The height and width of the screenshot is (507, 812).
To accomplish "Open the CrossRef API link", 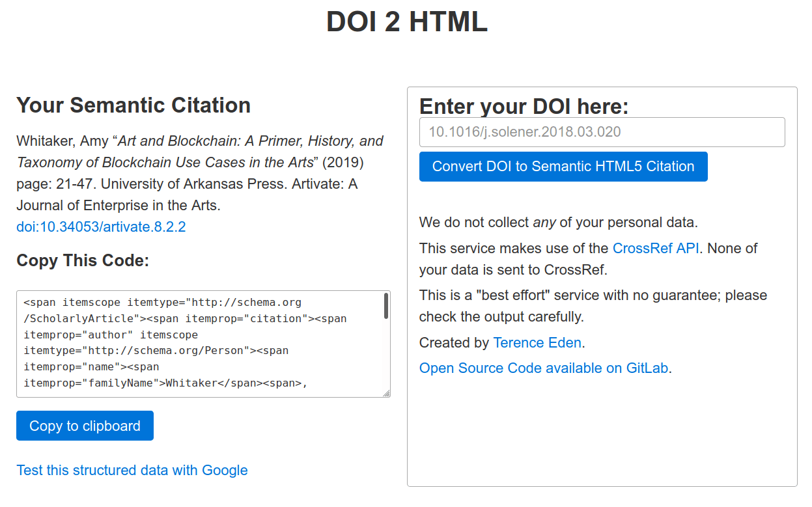I will click(x=656, y=248).
